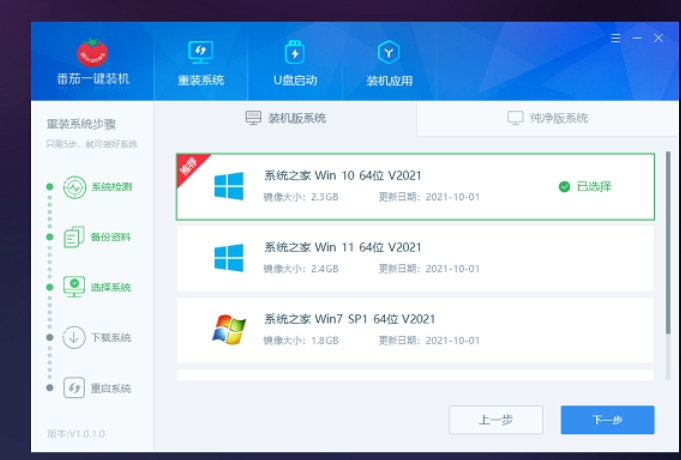Click the 选择系统 step icon
The width and height of the screenshot is (681, 460).
(x=74, y=287)
